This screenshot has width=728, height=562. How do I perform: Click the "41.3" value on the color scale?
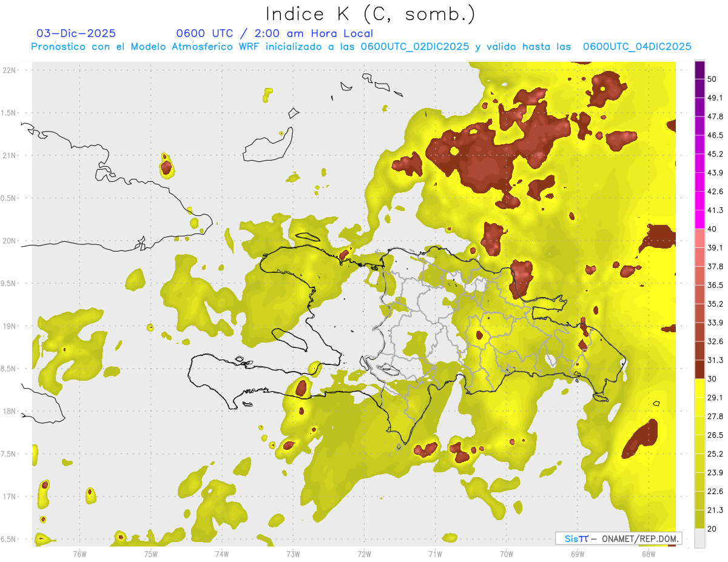[715, 210]
